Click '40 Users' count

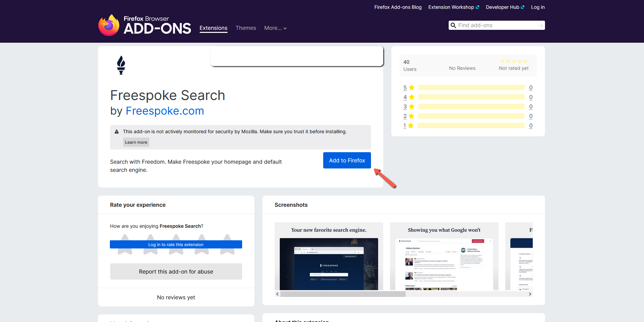pyautogui.click(x=410, y=65)
